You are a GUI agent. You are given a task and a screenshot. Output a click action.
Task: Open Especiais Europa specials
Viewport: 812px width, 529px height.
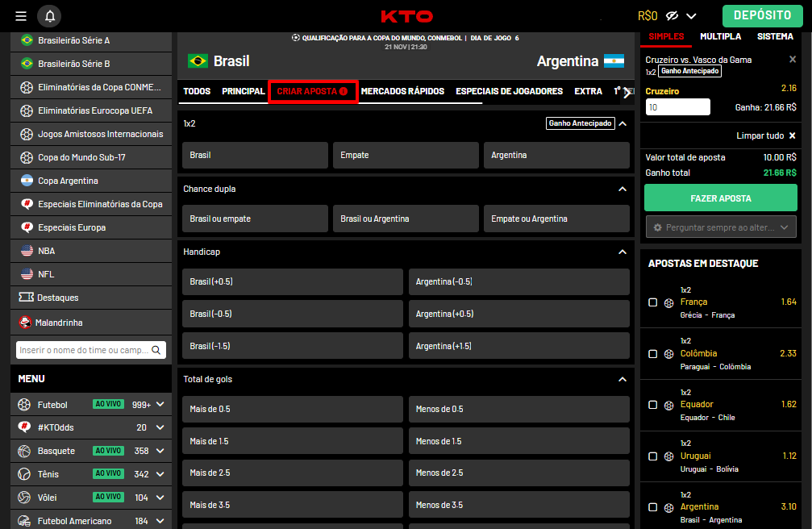pyautogui.click(x=91, y=227)
